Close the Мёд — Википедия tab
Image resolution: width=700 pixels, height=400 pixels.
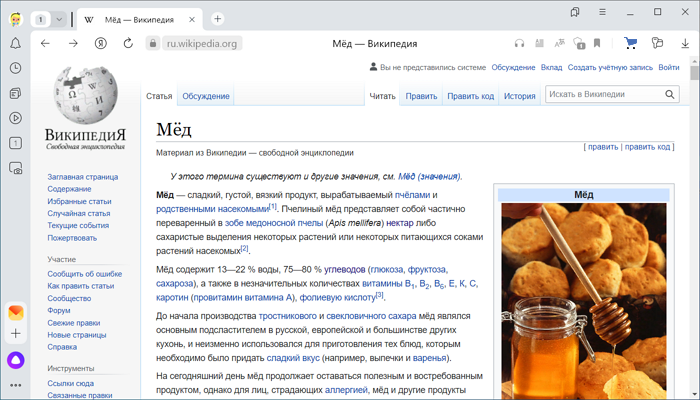coord(192,20)
